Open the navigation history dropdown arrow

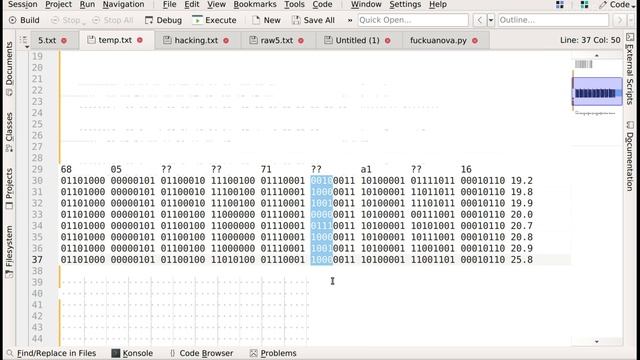coord(491,20)
